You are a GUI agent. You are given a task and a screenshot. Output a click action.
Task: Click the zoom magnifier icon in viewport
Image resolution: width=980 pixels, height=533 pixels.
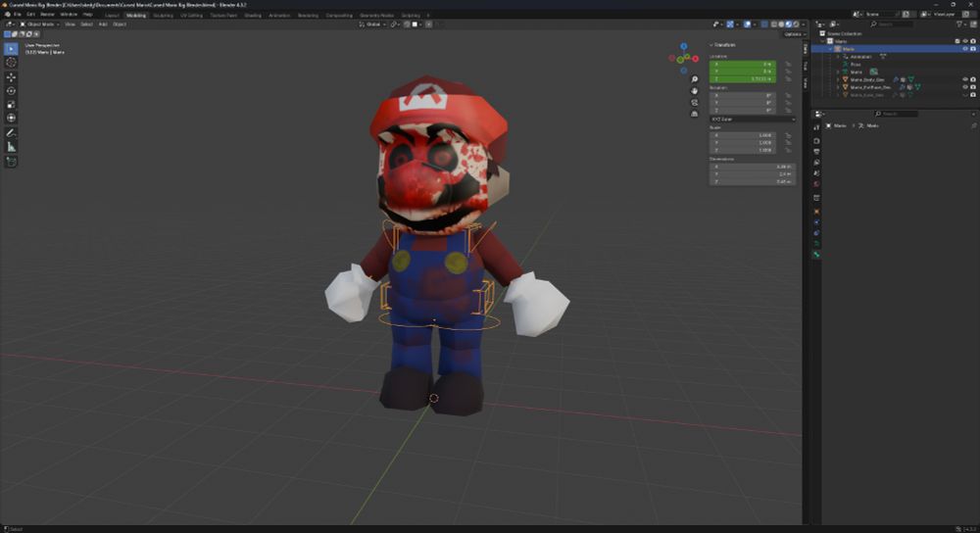point(695,79)
